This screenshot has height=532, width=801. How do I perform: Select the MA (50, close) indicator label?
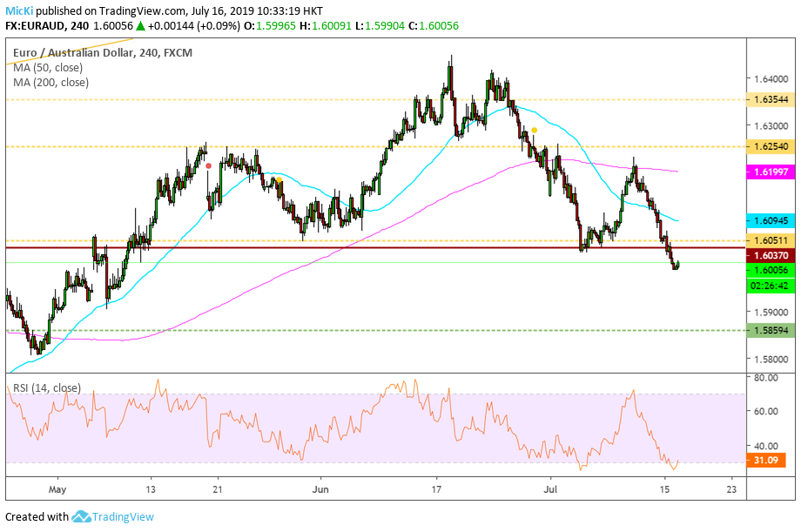48,67
